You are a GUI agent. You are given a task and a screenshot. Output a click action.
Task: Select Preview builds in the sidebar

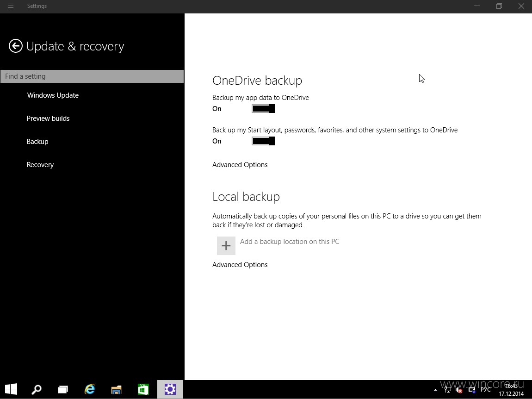(48, 118)
